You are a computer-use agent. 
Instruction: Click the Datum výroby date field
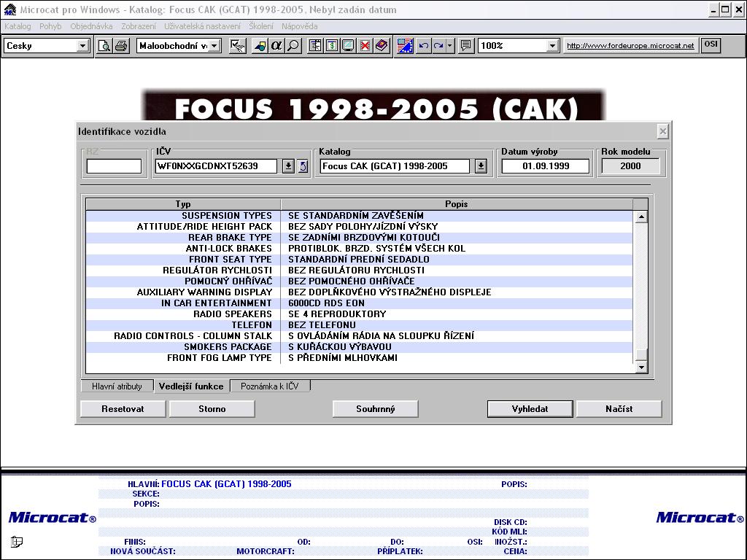tap(546, 166)
